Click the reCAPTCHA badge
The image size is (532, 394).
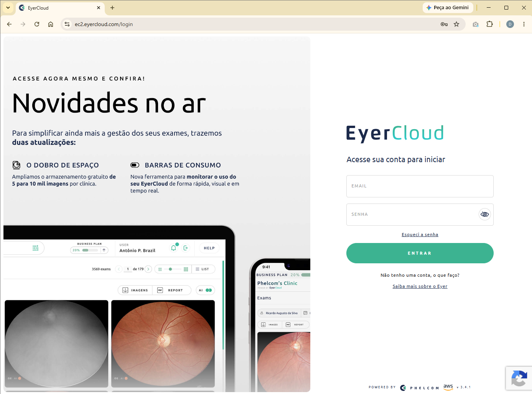coord(519,379)
